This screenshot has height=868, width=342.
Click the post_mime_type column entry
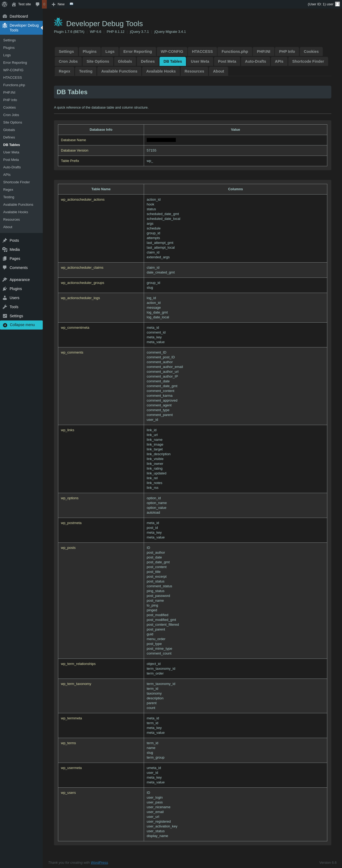click(159, 649)
